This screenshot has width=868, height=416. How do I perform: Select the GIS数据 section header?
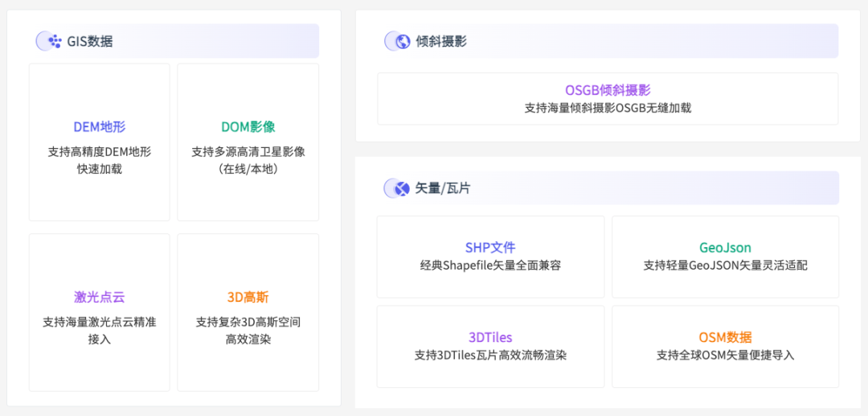[x=174, y=41]
